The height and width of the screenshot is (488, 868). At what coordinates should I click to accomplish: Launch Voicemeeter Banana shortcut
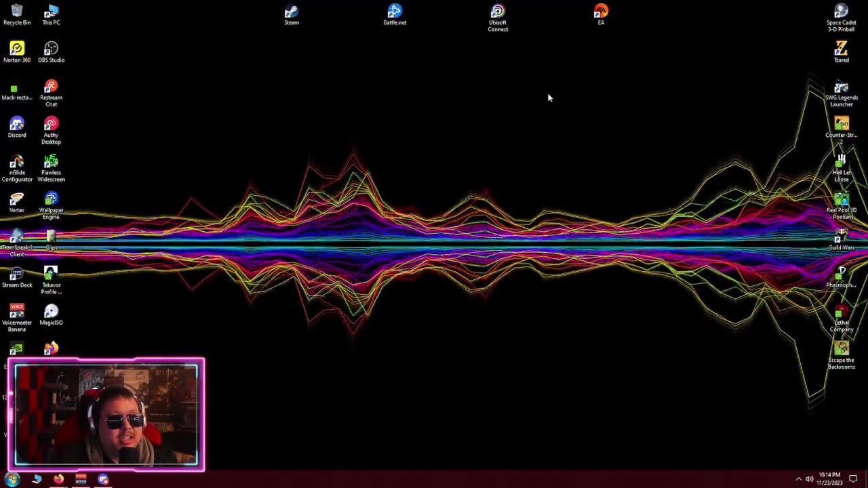[17, 317]
